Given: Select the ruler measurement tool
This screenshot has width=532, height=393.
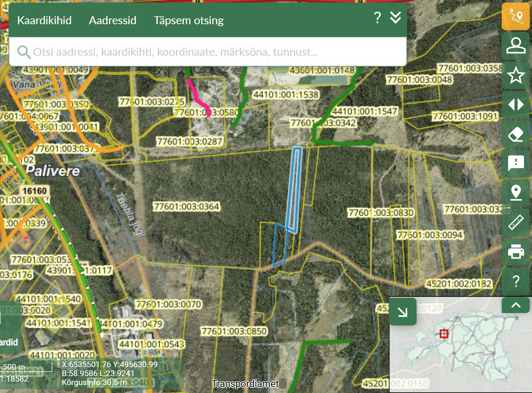Looking at the screenshot, I should [x=515, y=222].
